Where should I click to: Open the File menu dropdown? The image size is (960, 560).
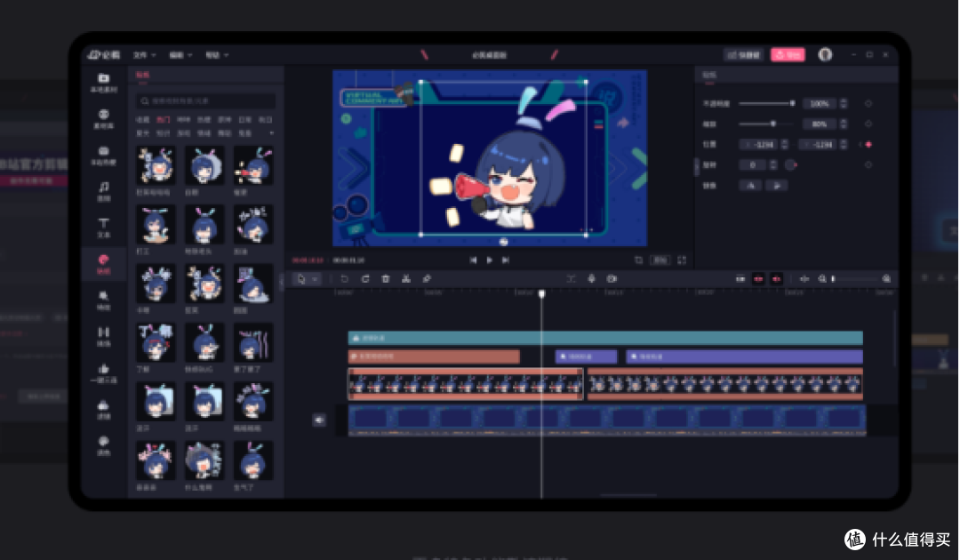[x=145, y=55]
